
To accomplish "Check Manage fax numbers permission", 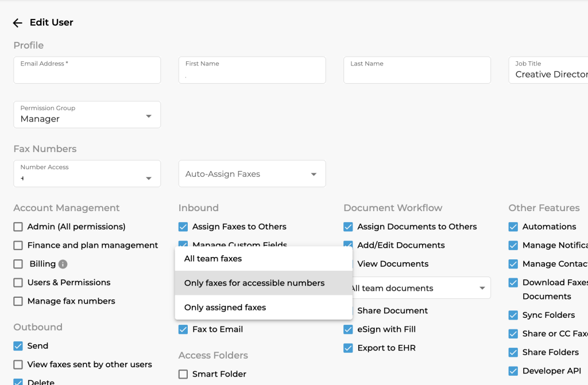I will pyautogui.click(x=18, y=301).
